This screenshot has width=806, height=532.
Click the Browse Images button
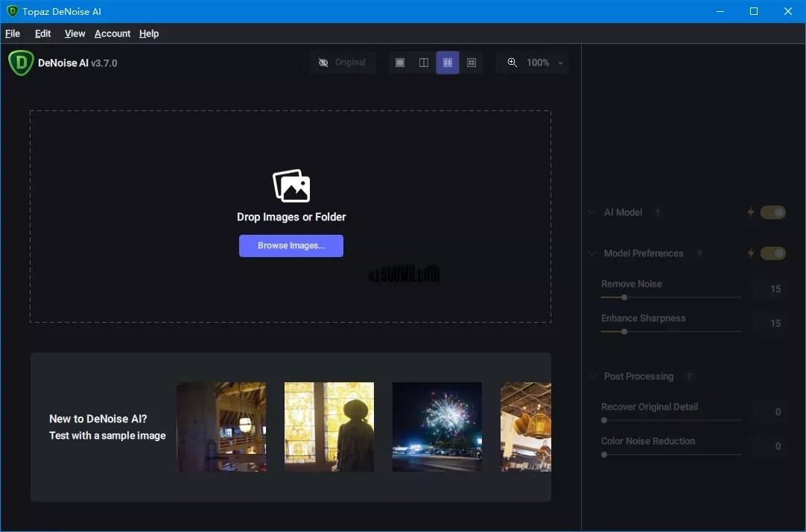pos(291,246)
